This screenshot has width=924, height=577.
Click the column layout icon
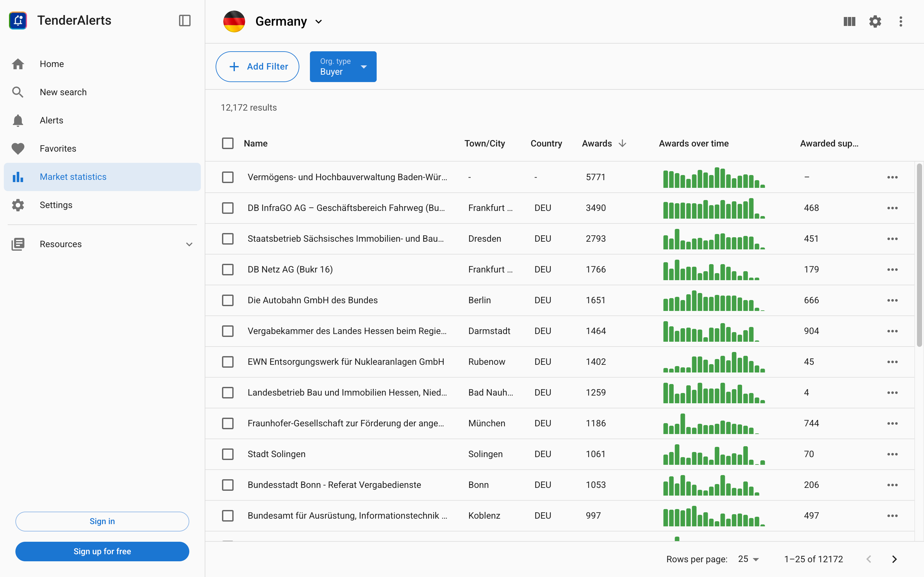849,21
